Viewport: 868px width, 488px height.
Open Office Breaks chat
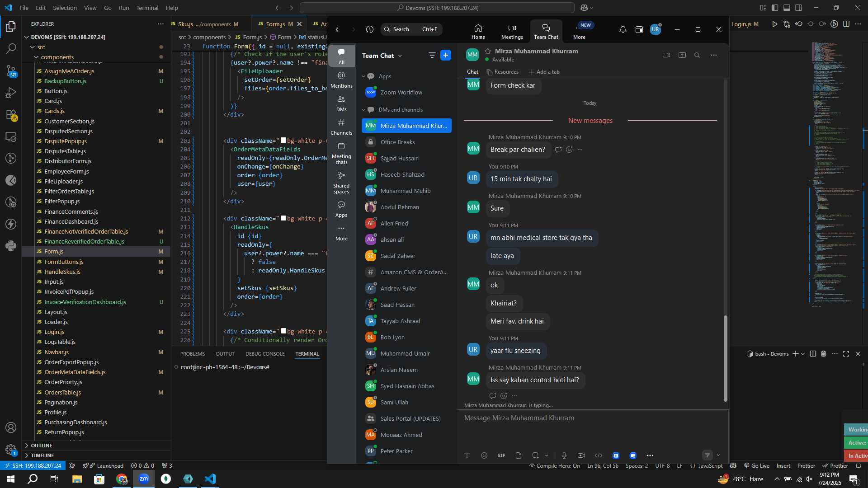coord(406,142)
